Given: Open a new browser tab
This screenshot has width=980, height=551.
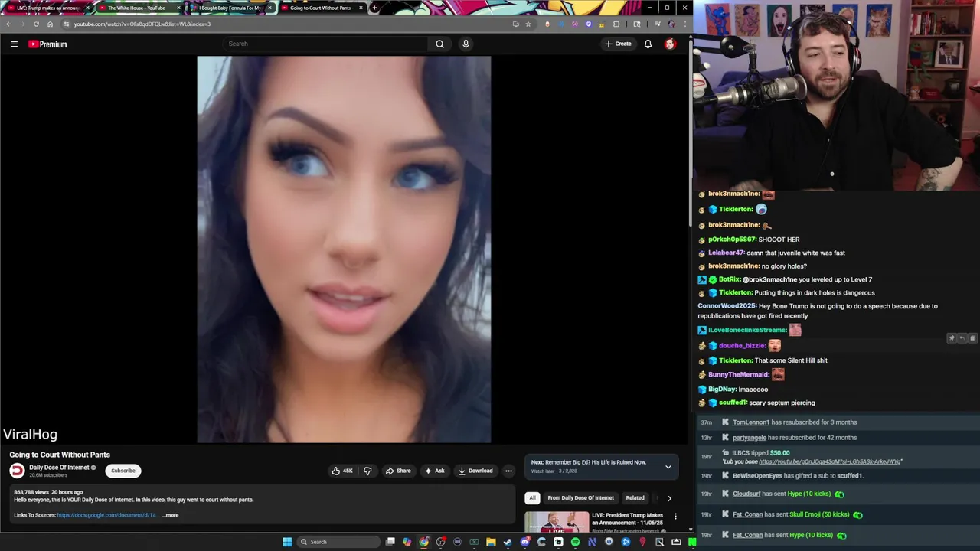Looking at the screenshot, I should click(x=374, y=8).
